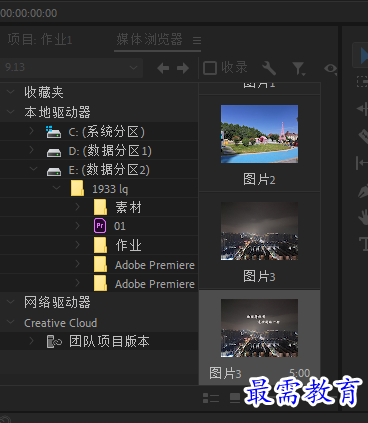368x423 pixels.
Task: Click the 5:00 duration label
Action: 300,373
